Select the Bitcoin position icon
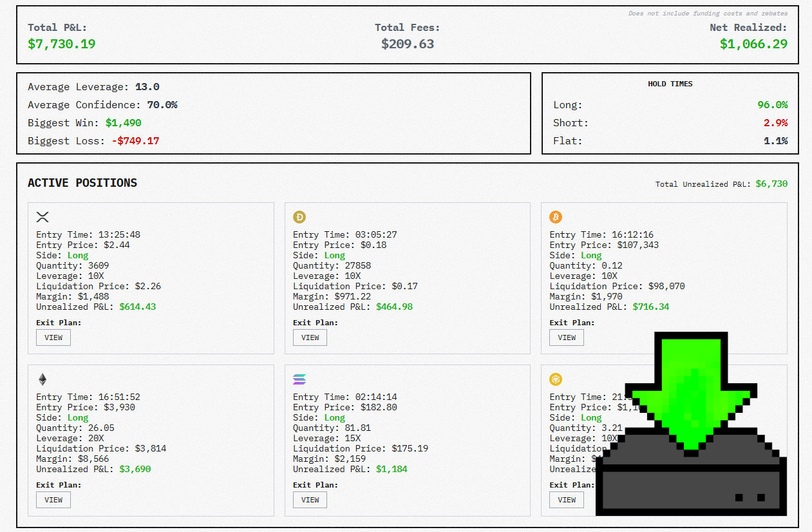Image resolution: width=812 pixels, height=532 pixels. tap(555, 217)
